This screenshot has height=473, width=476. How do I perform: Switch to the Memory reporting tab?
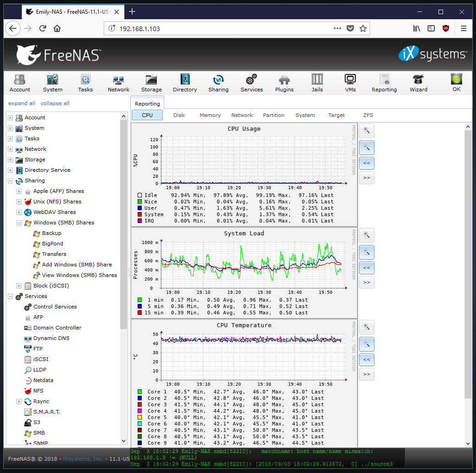(x=210, y=115)
